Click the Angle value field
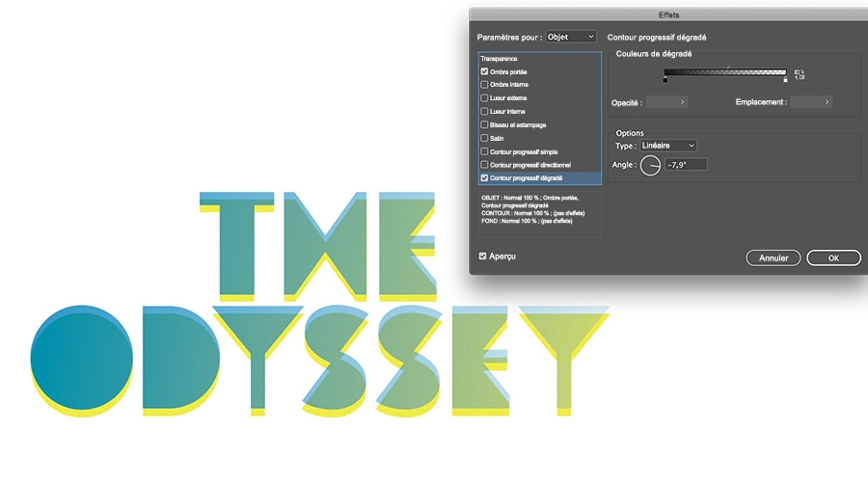This screenshot has width=868, height=488. [686, 165]
